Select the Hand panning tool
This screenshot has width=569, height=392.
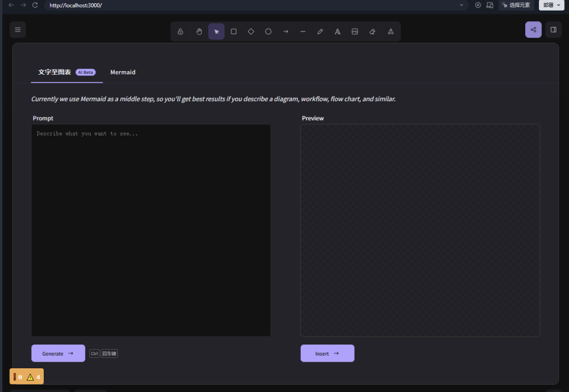(199, 32)
